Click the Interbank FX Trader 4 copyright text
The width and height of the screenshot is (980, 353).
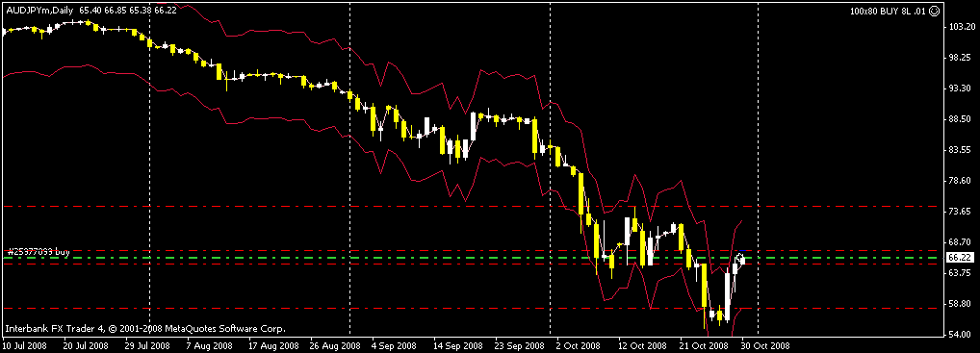point(145,328)
